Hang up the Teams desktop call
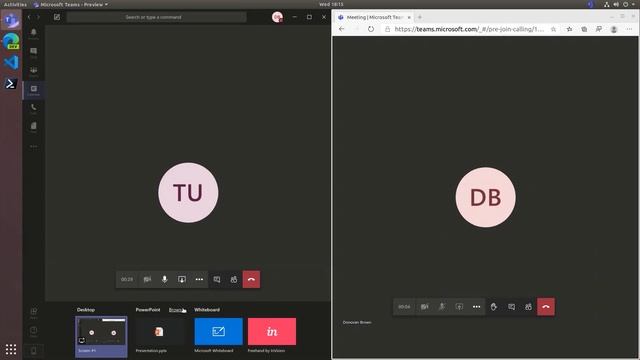 251,280
